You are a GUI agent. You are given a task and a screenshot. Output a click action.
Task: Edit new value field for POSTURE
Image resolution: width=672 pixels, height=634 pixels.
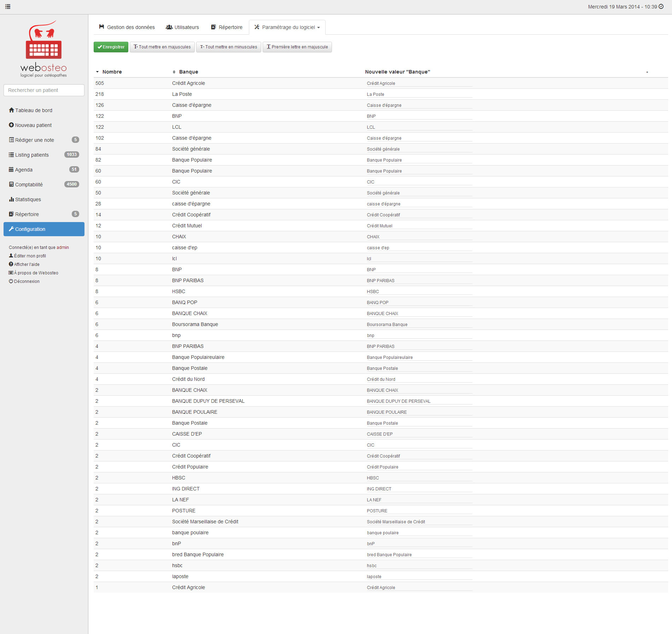(x=419, y=511)
